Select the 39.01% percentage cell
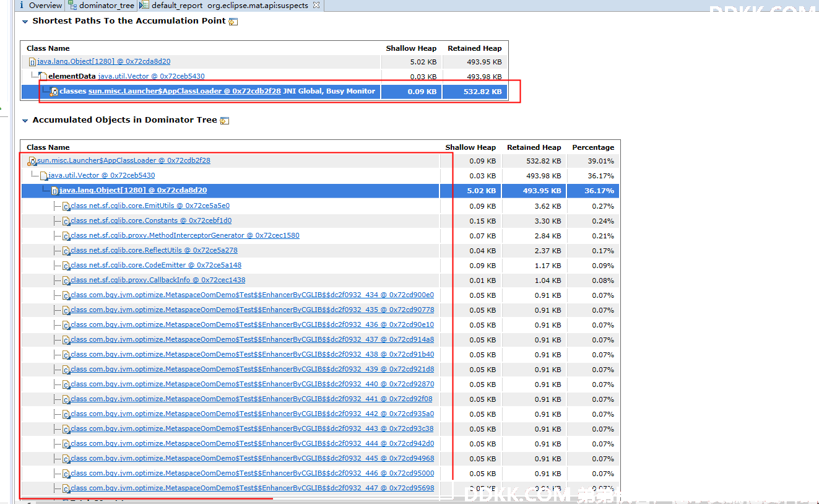The image size is (819, 504). point(593,161)
